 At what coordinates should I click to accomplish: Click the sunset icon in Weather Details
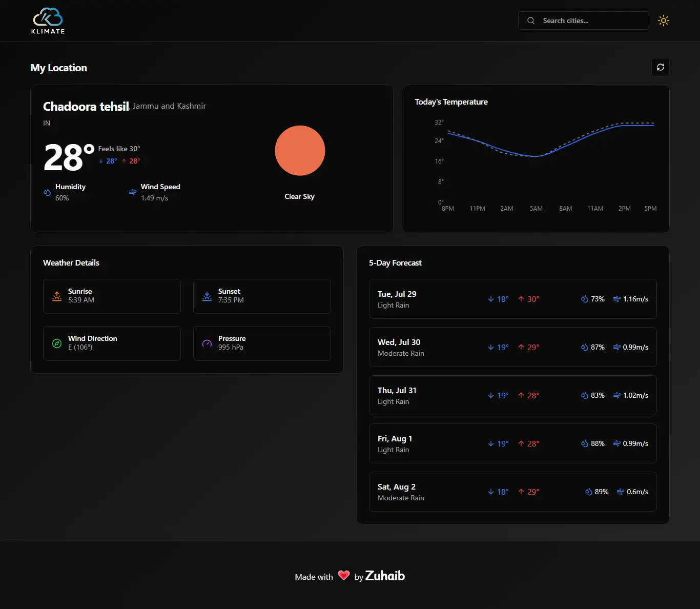click(x=207, y=296)
